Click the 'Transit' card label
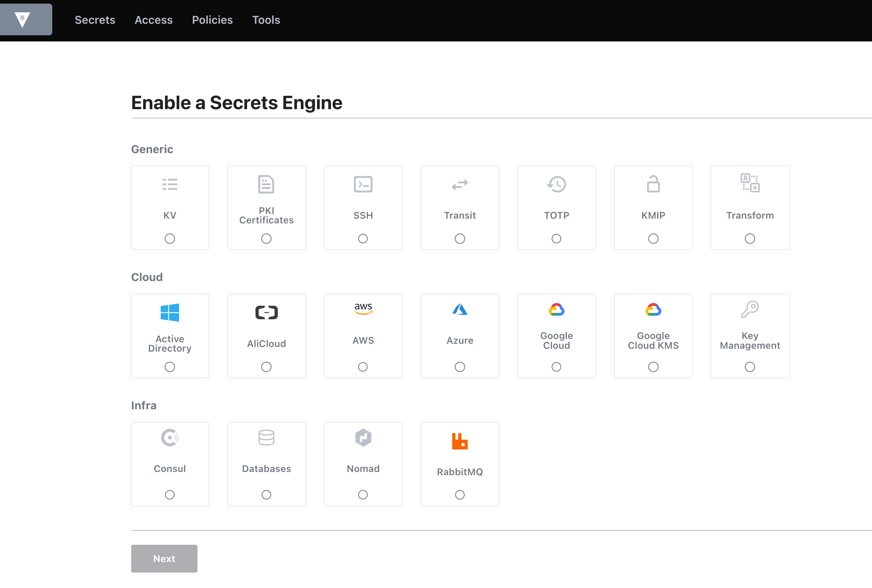The height and width of the screenshot is (588, 872). pos(460,215)
